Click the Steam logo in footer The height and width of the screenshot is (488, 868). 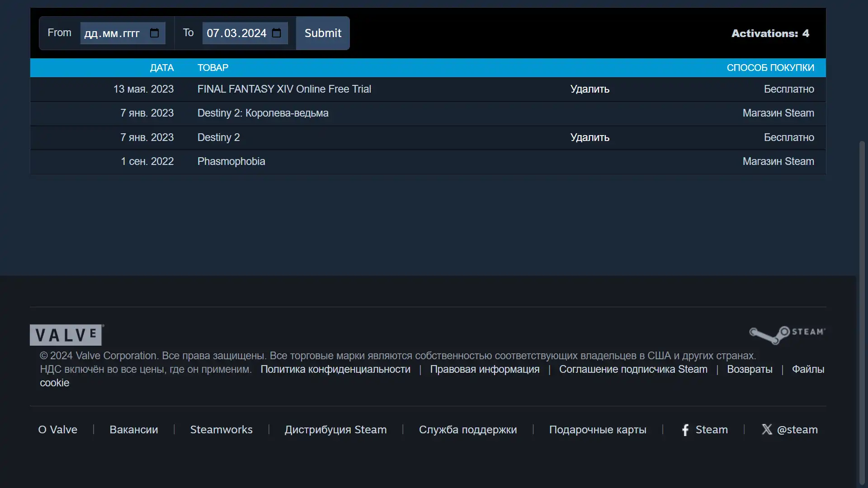[787, 335]
